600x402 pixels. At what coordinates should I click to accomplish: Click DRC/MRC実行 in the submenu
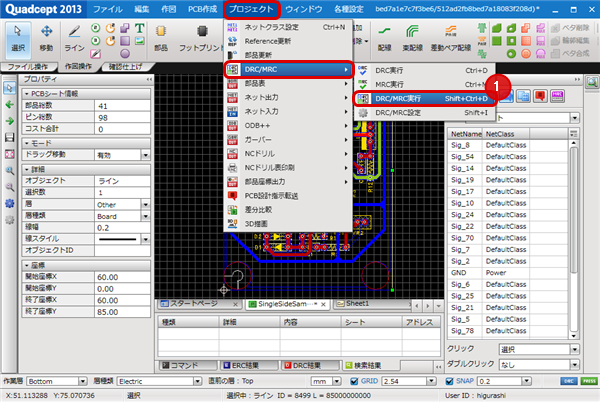tap(426, 99)
